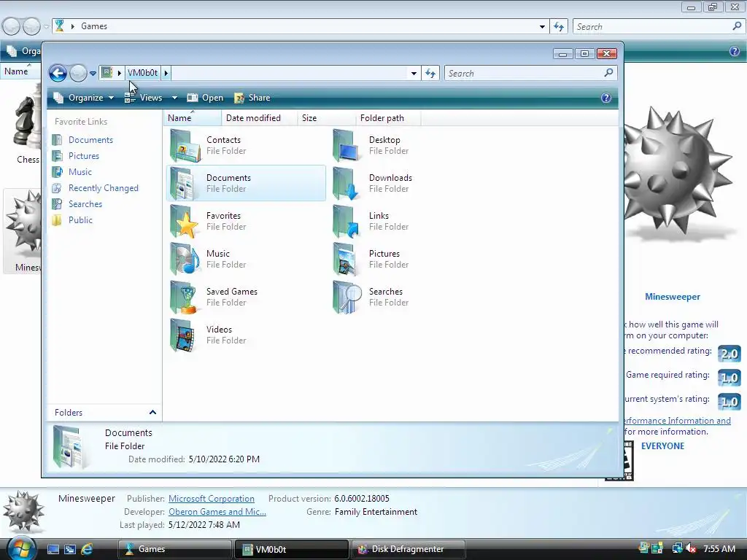Click the Share toolbar button
747x560 pixels.
point(252,98)
